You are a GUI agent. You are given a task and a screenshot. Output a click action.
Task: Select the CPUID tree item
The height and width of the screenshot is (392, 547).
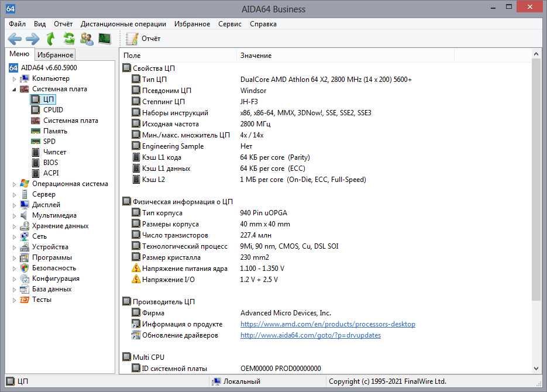[x=53, y=110]
